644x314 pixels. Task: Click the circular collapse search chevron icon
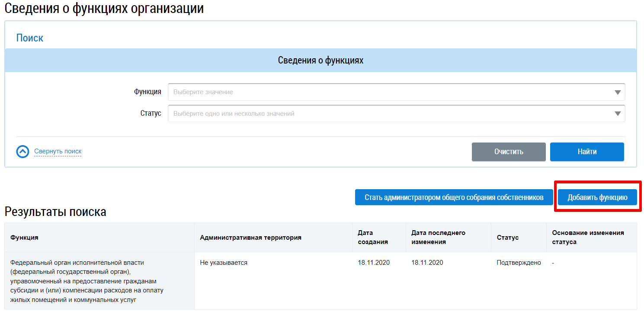point(22,152)
